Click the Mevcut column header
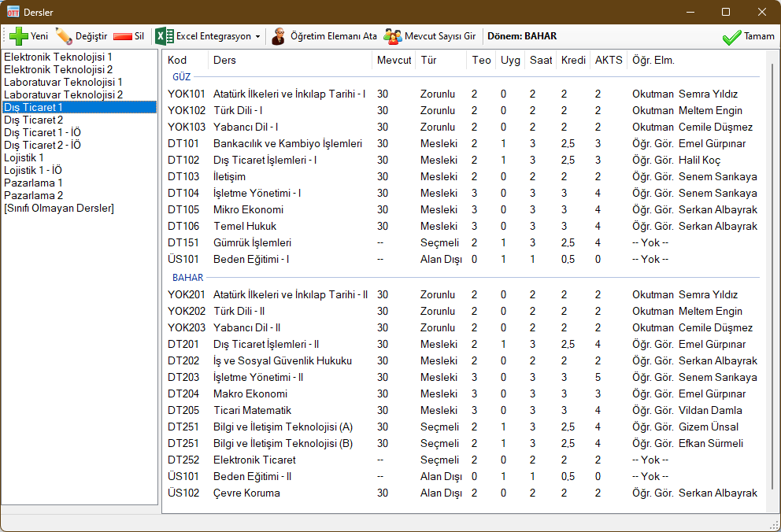Image resolution: width=781 pixels, height=532 pixels. click(394, 61)
